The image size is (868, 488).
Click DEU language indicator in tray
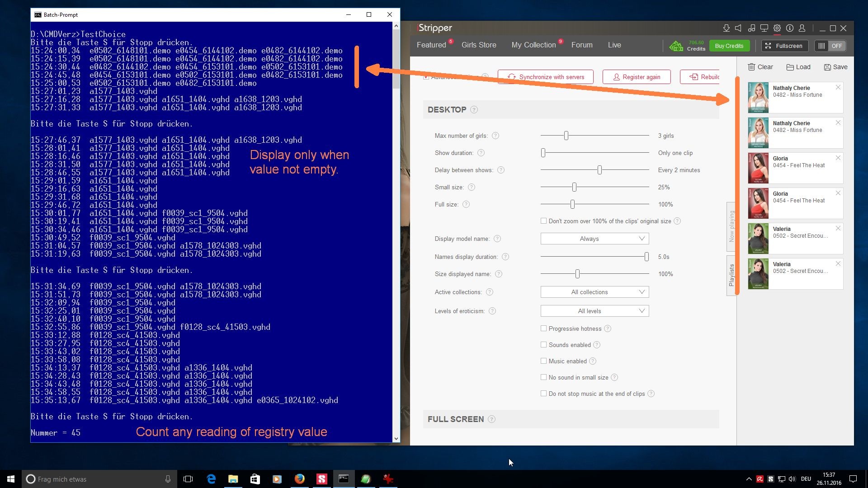click(806, 479)
